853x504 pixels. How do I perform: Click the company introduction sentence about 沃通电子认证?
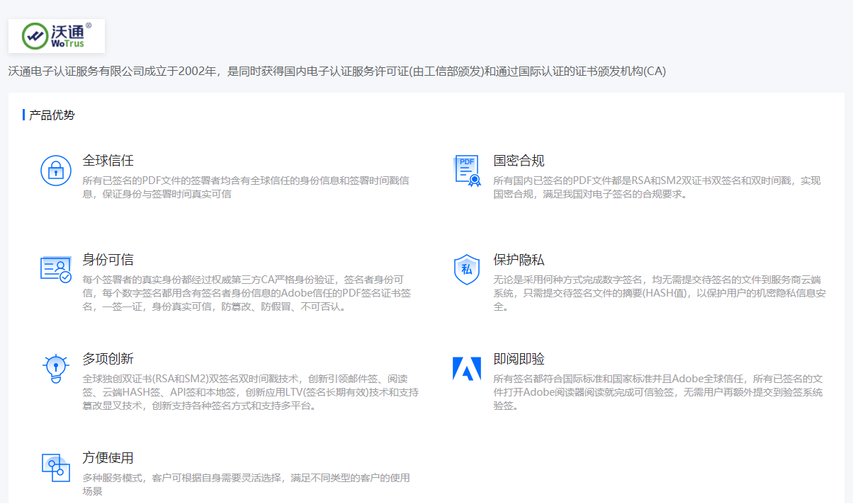point(337,71)
